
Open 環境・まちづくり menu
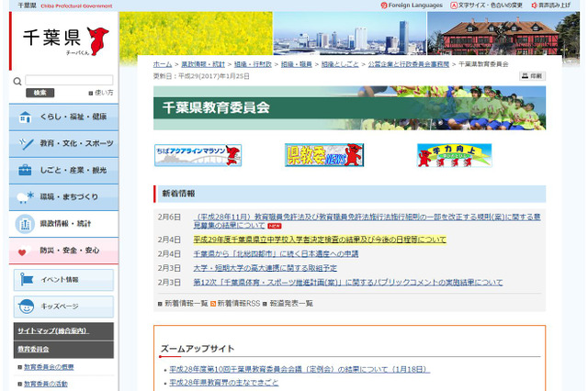pos(63,197)
